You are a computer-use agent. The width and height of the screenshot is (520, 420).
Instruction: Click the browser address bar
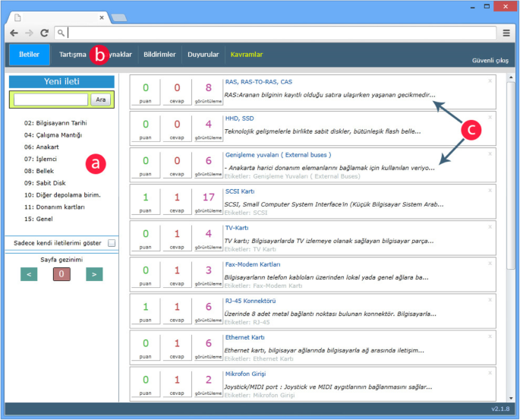click(281, 33)
